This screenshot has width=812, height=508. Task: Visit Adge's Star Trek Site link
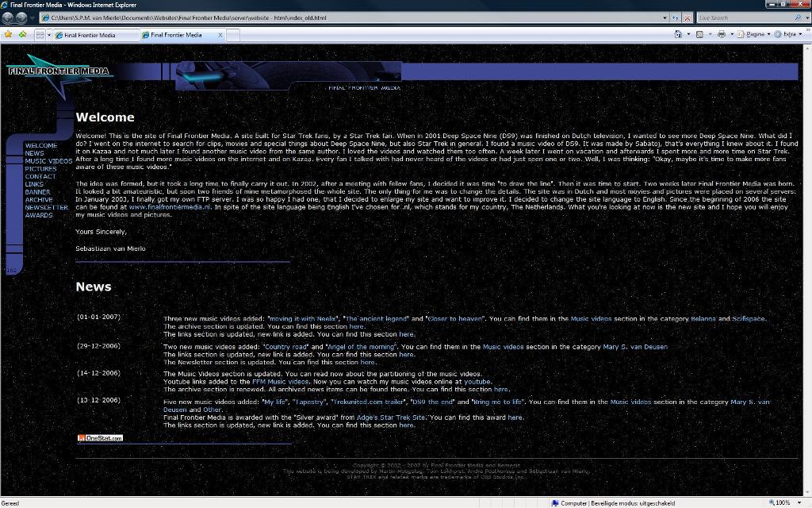coord(391,418)
